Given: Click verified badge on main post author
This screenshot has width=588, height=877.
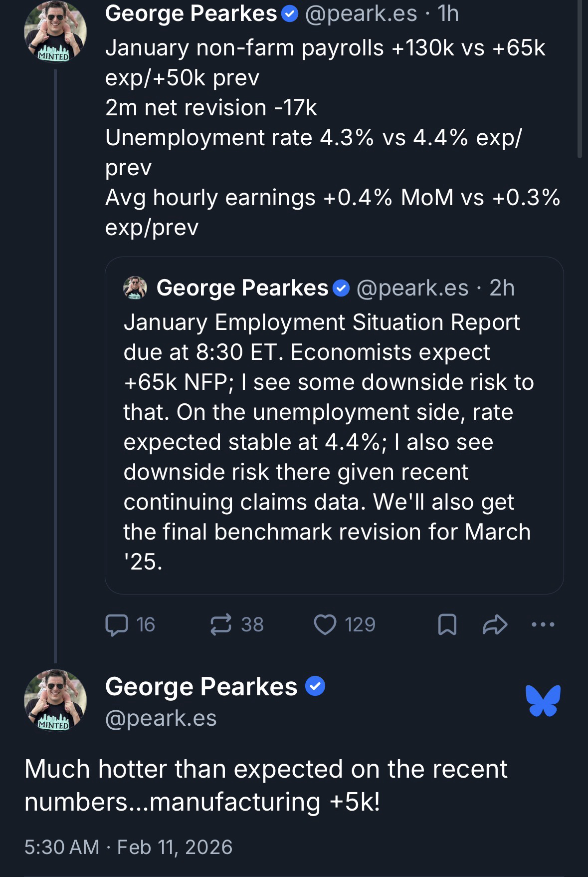Looking at the screenshot, I should [x=315, y=686].
